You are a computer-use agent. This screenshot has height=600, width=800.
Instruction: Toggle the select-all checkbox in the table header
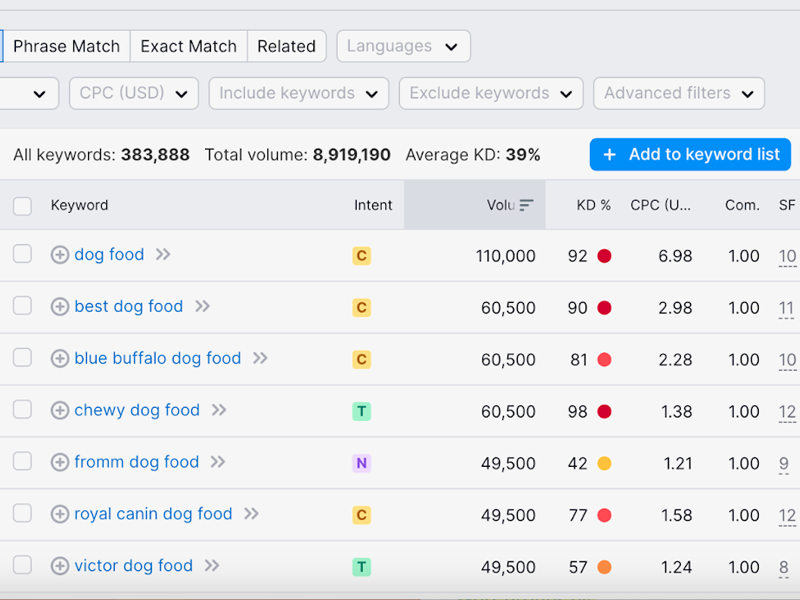point(22,205)
